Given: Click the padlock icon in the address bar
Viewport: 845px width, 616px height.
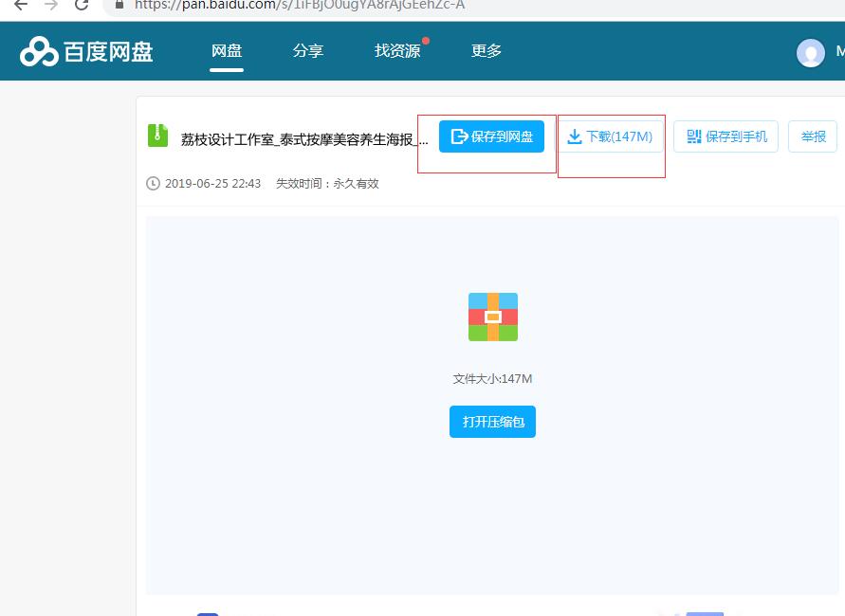Looking at the screenshot, I should click(119, 5).
